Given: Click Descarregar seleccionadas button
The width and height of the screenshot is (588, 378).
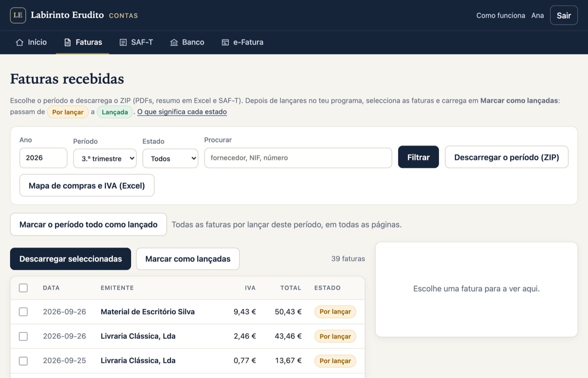Looking at the screenshot, I should coord(71,259).
